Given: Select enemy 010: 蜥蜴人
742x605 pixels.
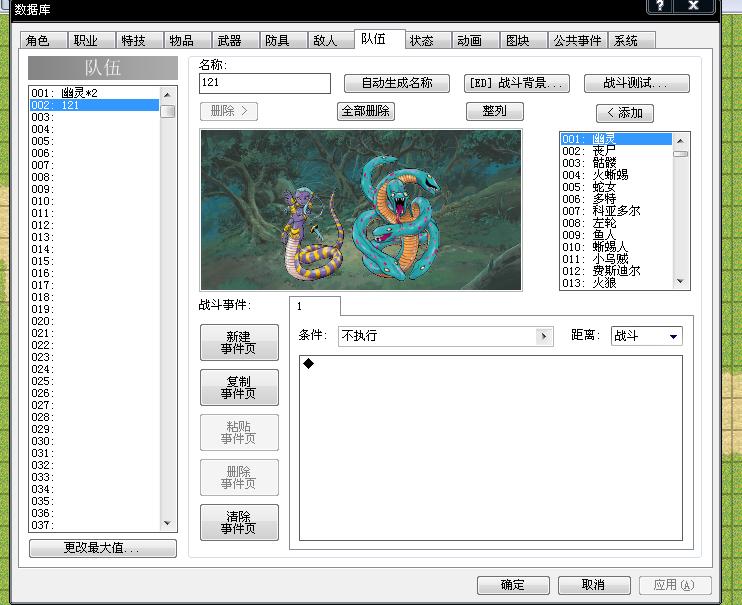Looking at the screenshot, I should click(616, 247).
